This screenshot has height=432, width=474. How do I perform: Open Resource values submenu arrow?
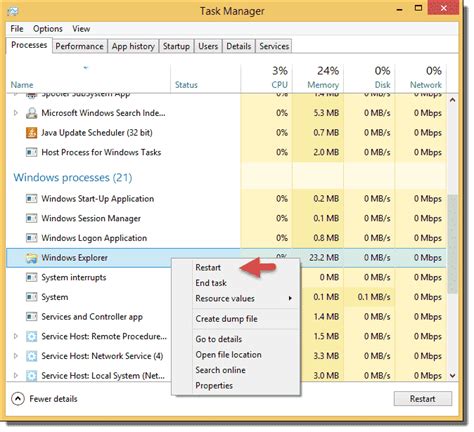click(290, 298)
